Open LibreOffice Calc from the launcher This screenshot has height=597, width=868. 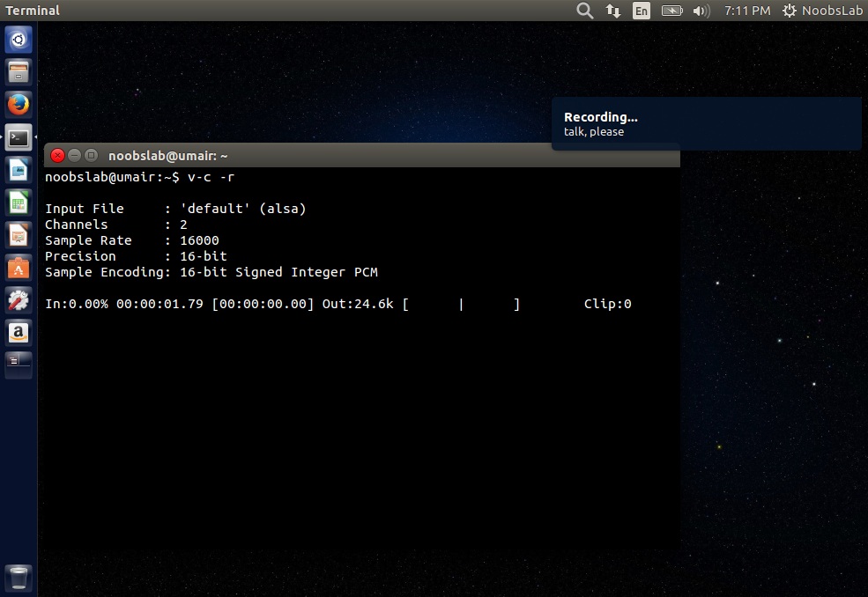pyautogui.click(x=19, y=203)
